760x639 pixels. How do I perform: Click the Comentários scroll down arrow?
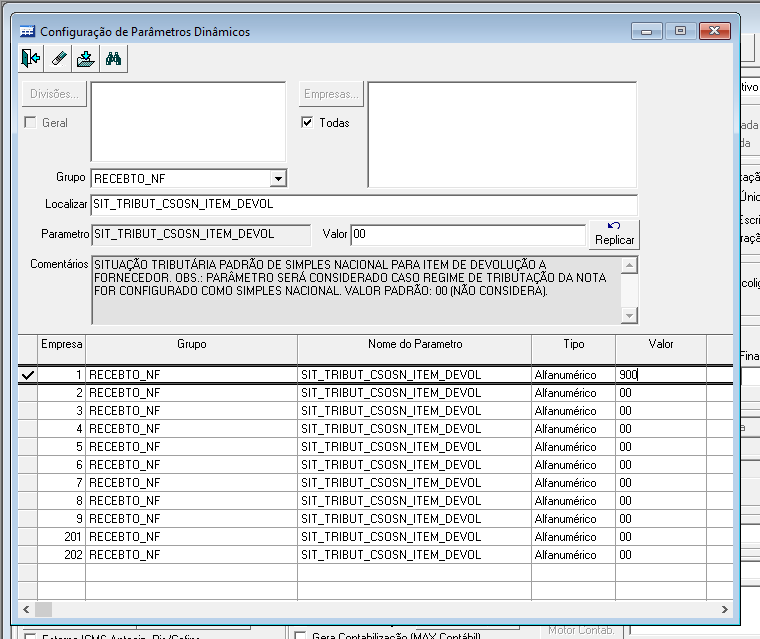(x=629, y=316)
